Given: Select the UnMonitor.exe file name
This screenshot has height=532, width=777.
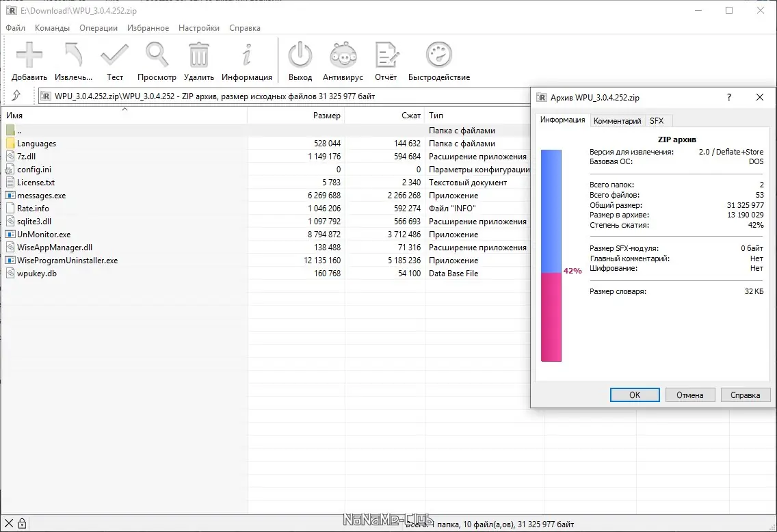Looking at the screenshot, I should click(x=44, y=235).
